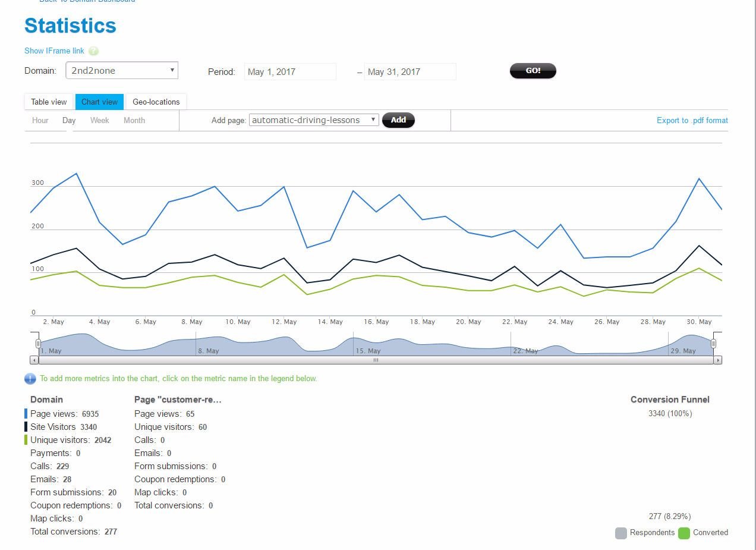Click the 15. May navigator label
The image size is (756, 550).
pyautogui.click(x=368, y=351)
